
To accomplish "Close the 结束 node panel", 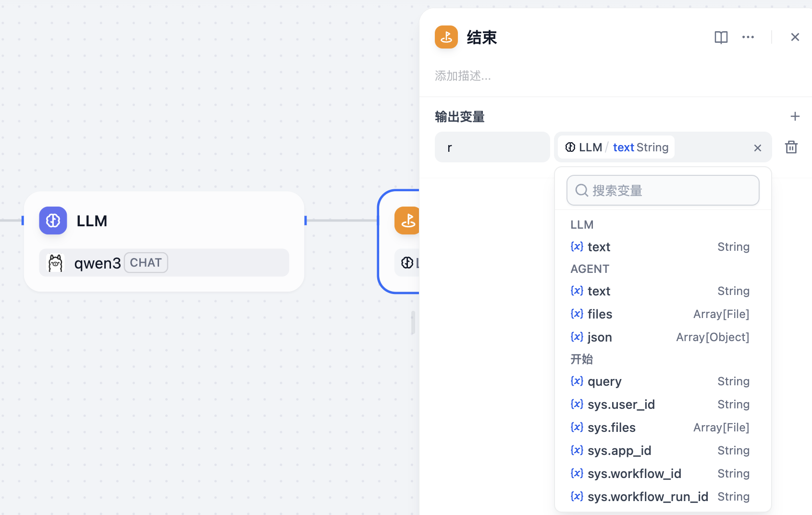I will [x=795, y=37].
